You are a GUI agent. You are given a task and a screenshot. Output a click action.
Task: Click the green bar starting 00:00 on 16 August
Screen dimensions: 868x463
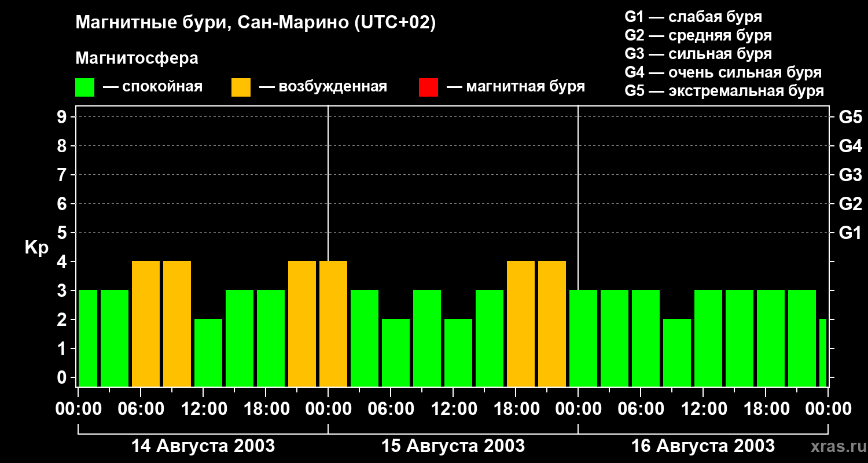(583, 339)
